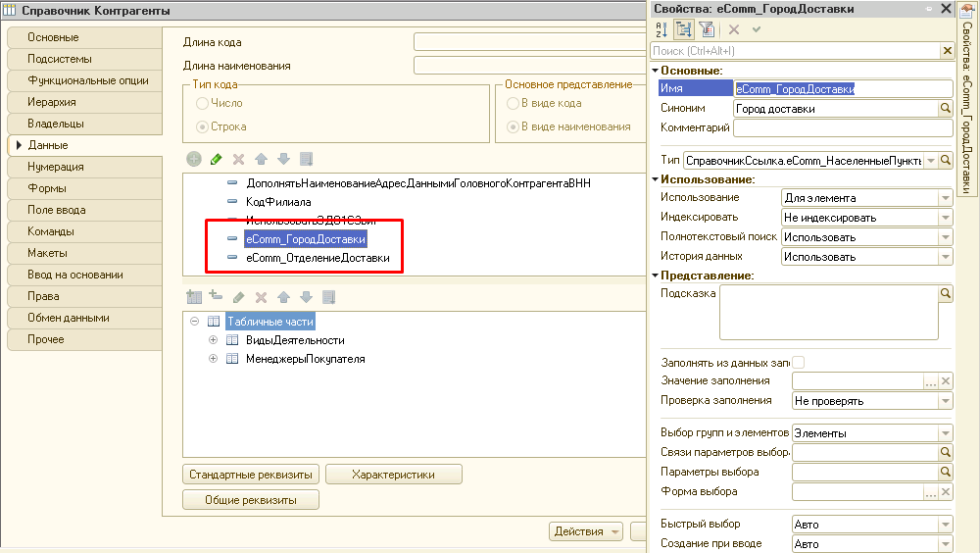Click the alphabetical sort icon in properties panel
Screen dimensions: 980x553
tap(660, 29)
